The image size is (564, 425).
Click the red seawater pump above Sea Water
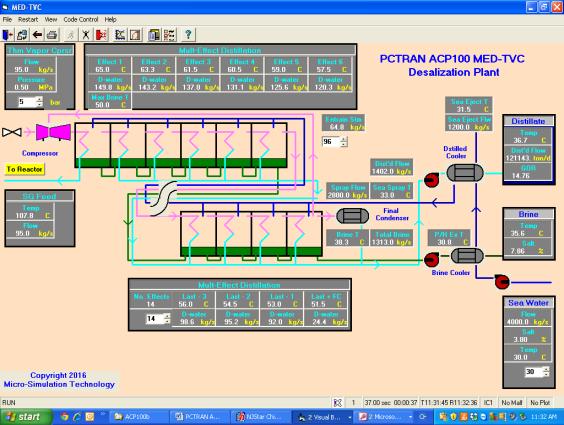click(502, 281)
